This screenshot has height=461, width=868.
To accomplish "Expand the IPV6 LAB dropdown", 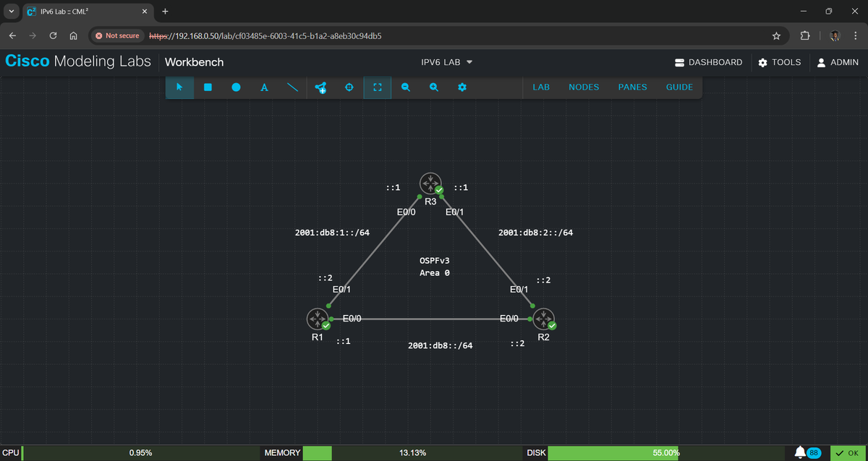I will (447, 62).
